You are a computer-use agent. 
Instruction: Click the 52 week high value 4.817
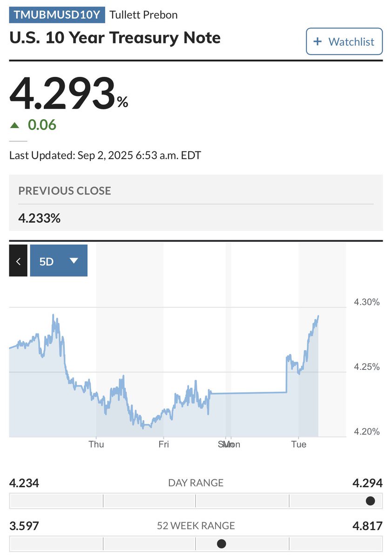point(366,526)
